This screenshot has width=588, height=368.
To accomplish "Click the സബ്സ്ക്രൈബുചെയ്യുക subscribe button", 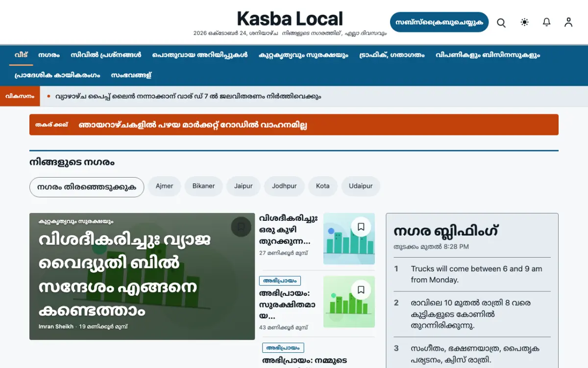I will click(x=440, y=22).
